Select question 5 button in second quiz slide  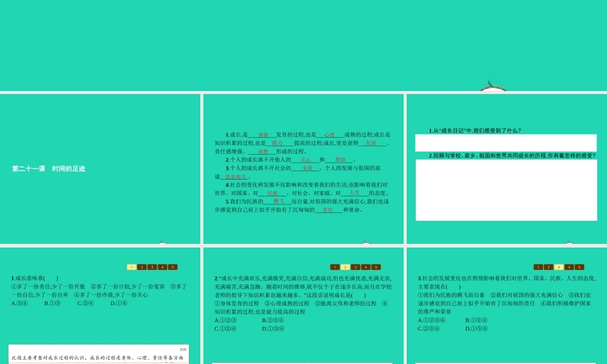pyautogui.click(x=376, y=267)
